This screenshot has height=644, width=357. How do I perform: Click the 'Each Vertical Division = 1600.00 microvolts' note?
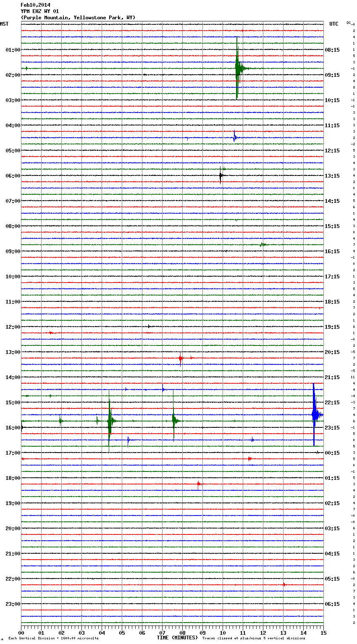pos(53,638)
